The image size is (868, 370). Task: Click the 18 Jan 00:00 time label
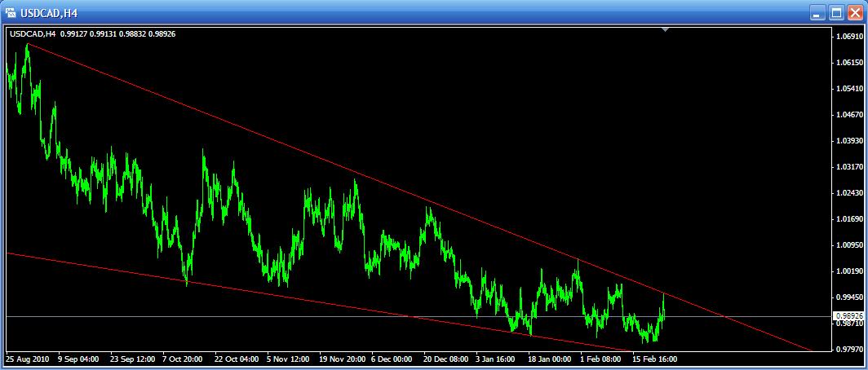click(550, 359)
